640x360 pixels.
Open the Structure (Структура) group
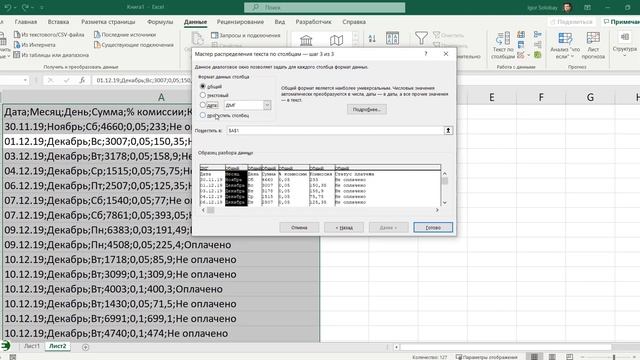coord(624,45)
